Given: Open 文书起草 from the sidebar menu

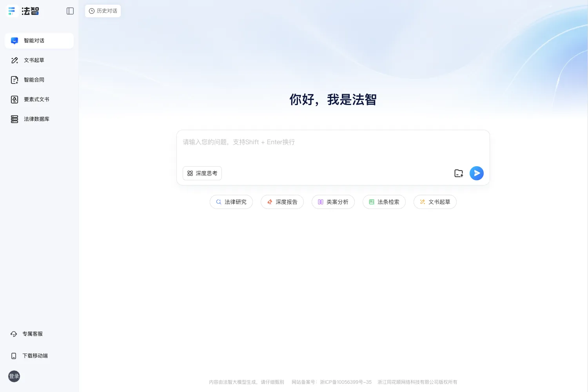Looking at the screenshot, I should (39, 60).
